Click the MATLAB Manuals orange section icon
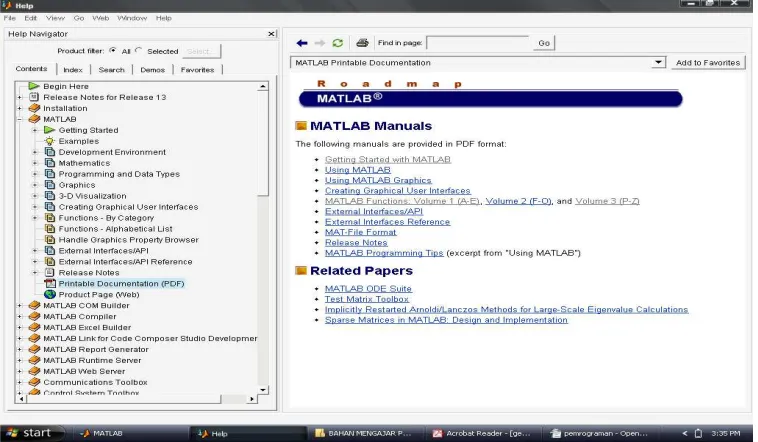758x442 pixels. [301, 126]
